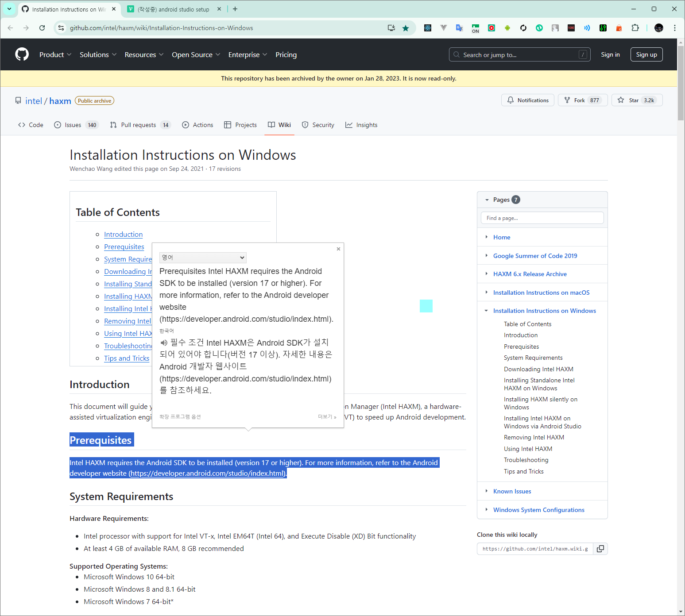Open the Issues tab

(x=76, y=125)
